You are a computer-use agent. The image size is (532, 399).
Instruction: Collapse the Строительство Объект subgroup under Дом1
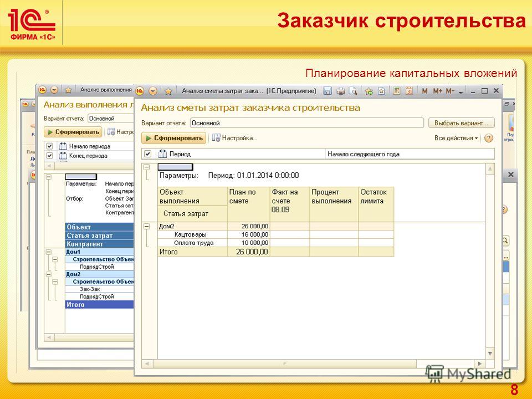[55, 259]
